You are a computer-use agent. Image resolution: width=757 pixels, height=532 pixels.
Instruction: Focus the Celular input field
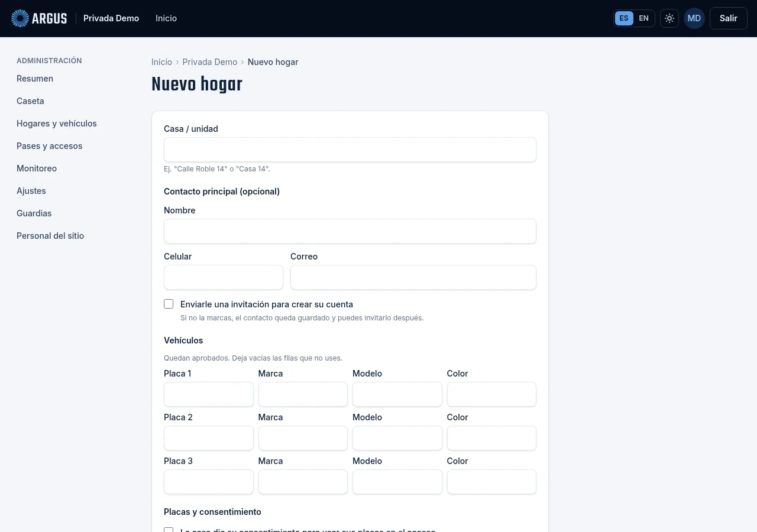click(224, 277)
